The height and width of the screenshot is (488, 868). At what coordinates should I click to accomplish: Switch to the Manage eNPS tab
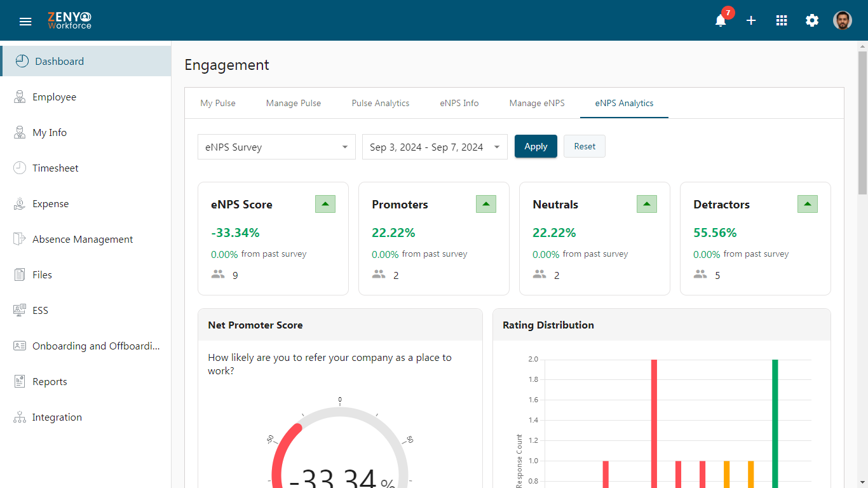(537, 103)
